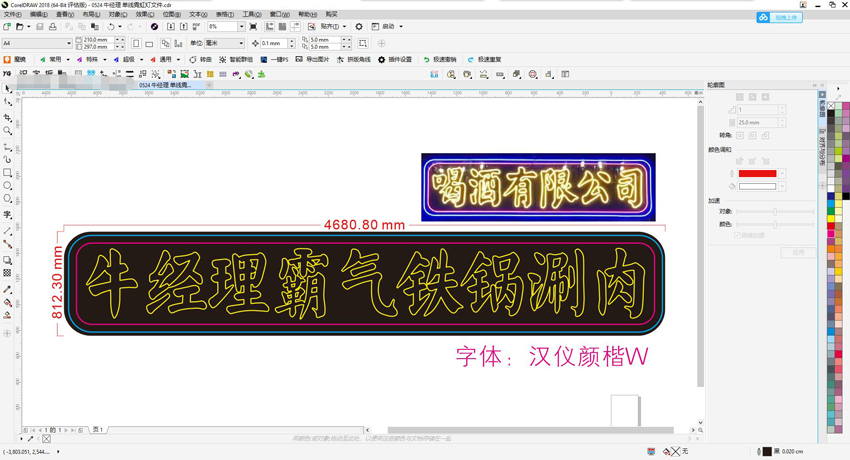Pick the red swatch in palette
The height and width of the screenshot is (460, 850).
point(831,226)
